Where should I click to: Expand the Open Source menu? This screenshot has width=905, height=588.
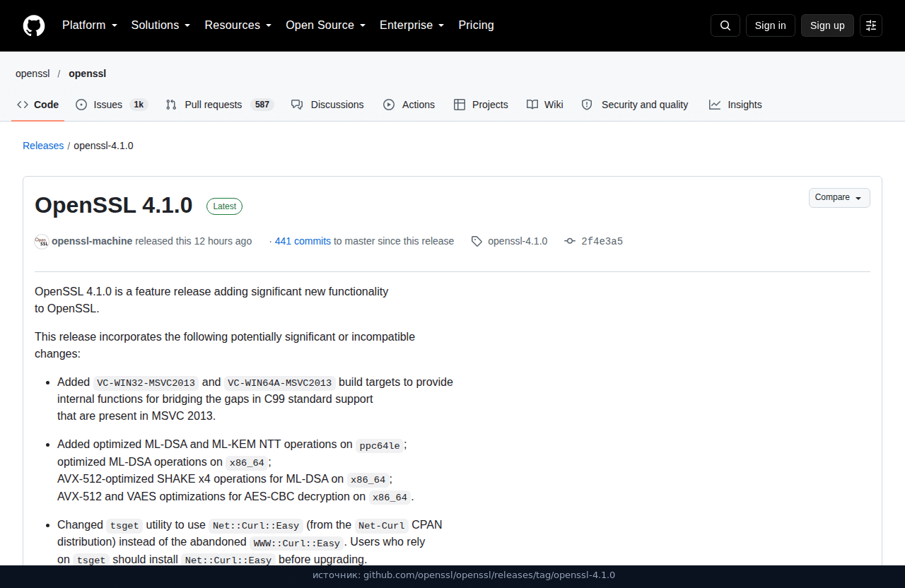tap(326, 25)
